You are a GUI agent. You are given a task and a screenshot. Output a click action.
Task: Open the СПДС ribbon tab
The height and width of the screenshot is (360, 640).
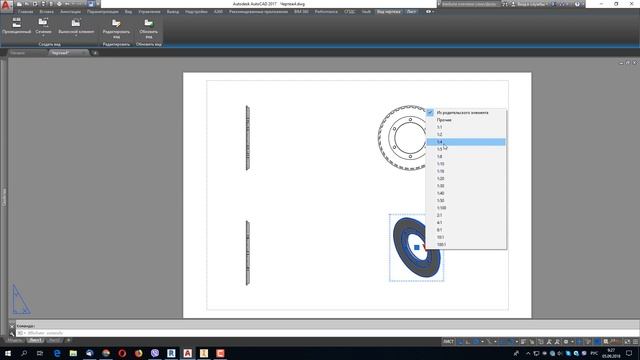pos(349,12)
